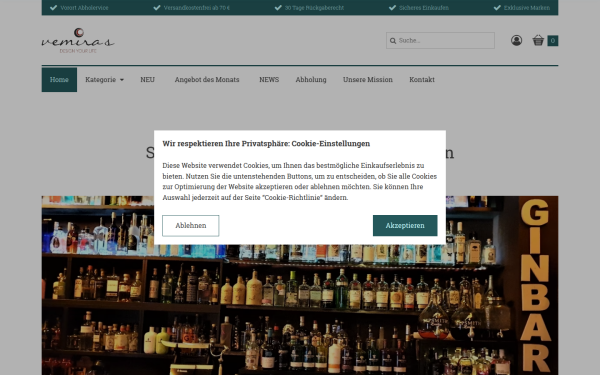
Task: Click the cookie dialog heading text
Action: 266,143
